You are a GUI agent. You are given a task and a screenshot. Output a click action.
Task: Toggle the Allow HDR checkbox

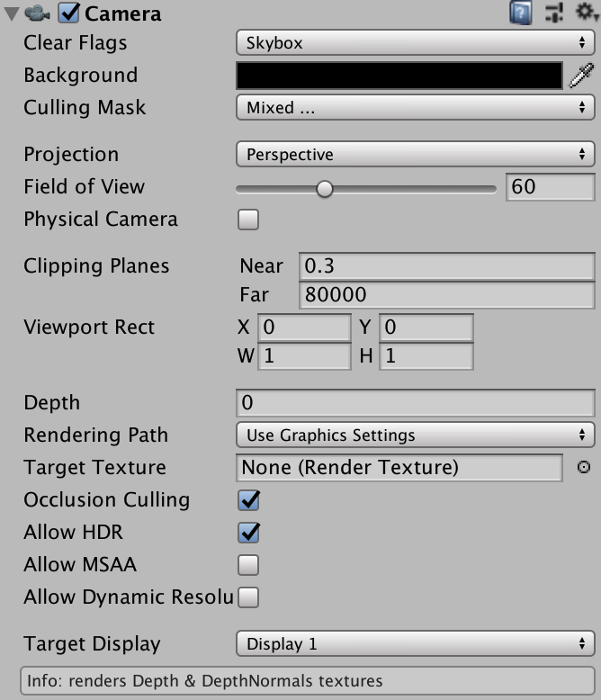pos(247,533)
